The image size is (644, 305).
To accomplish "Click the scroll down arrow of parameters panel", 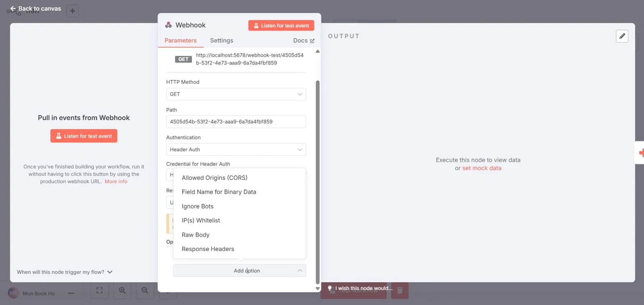I will 318,288.
